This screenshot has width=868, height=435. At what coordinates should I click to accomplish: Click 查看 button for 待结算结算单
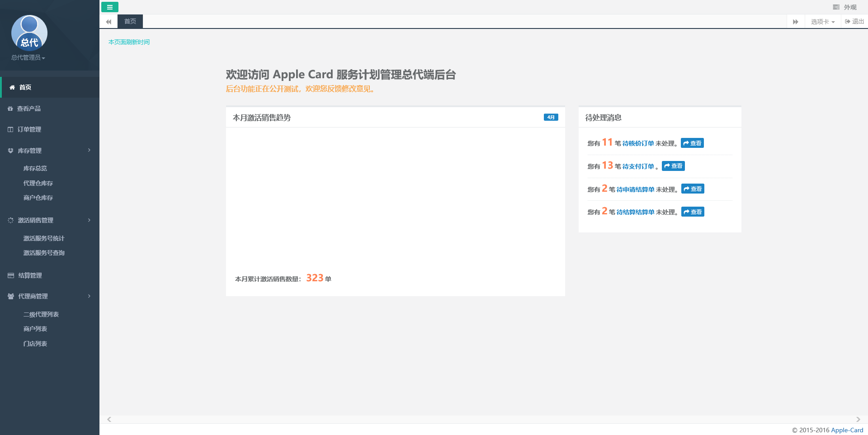[693, 212]
